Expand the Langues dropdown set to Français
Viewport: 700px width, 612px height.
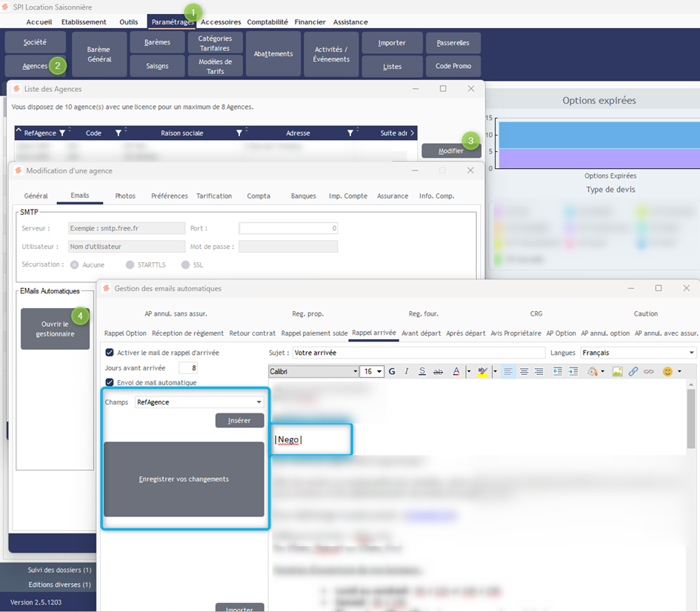pos(692,353)
